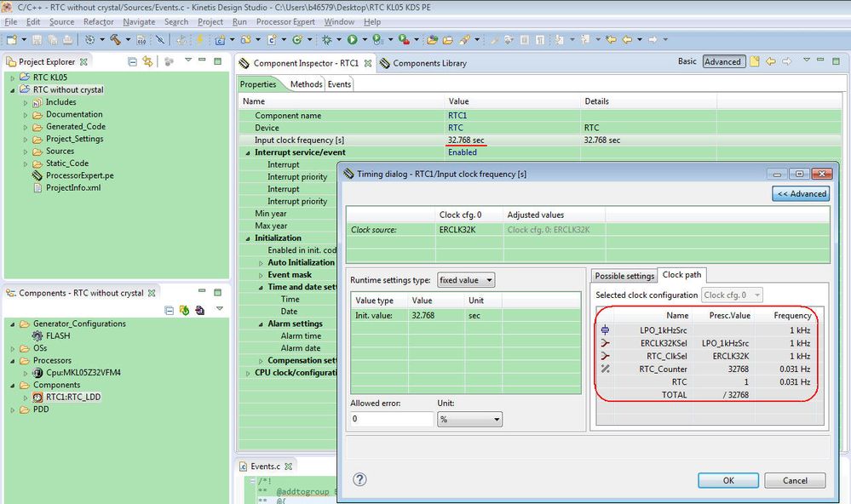Click the dark import icon in Components view
This screenshot has height=504, width=851.
[199, 311]
